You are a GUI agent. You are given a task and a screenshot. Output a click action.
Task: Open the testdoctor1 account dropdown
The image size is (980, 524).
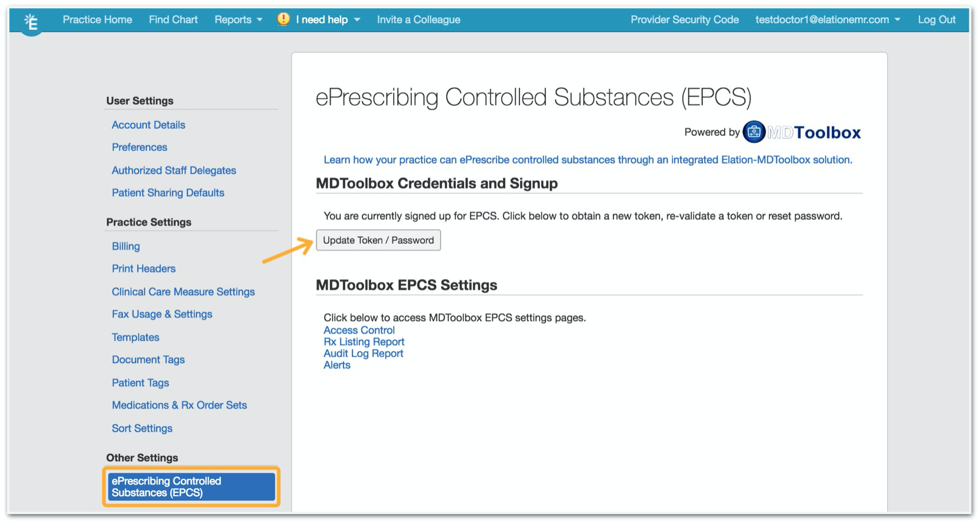827,20
